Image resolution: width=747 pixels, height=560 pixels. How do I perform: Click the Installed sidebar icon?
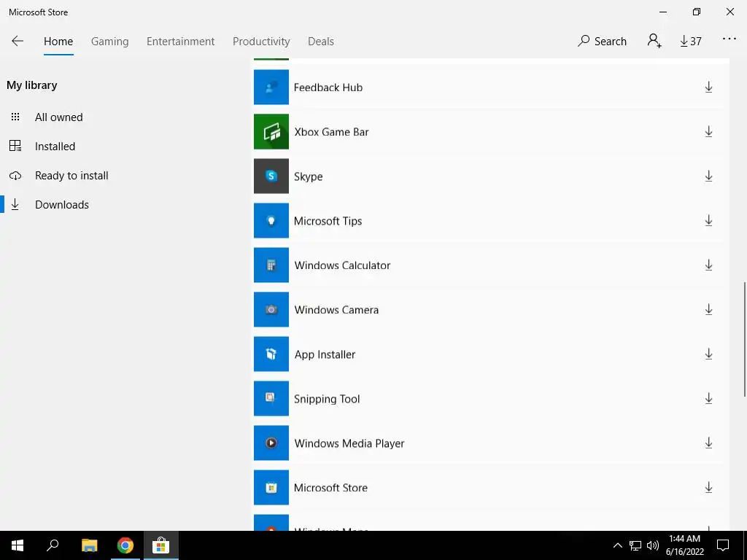coord(15,146)
